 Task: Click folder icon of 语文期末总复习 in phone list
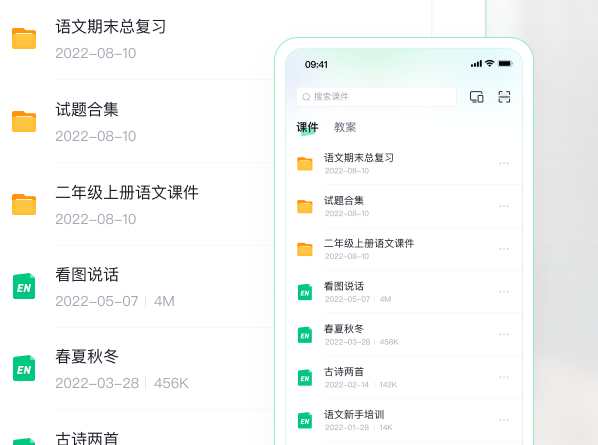305,164
